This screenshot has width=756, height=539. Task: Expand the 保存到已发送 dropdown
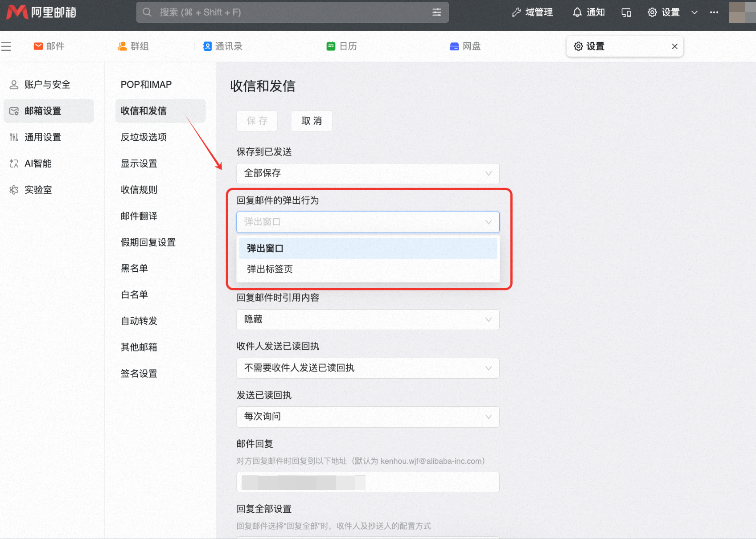[368, 173]
